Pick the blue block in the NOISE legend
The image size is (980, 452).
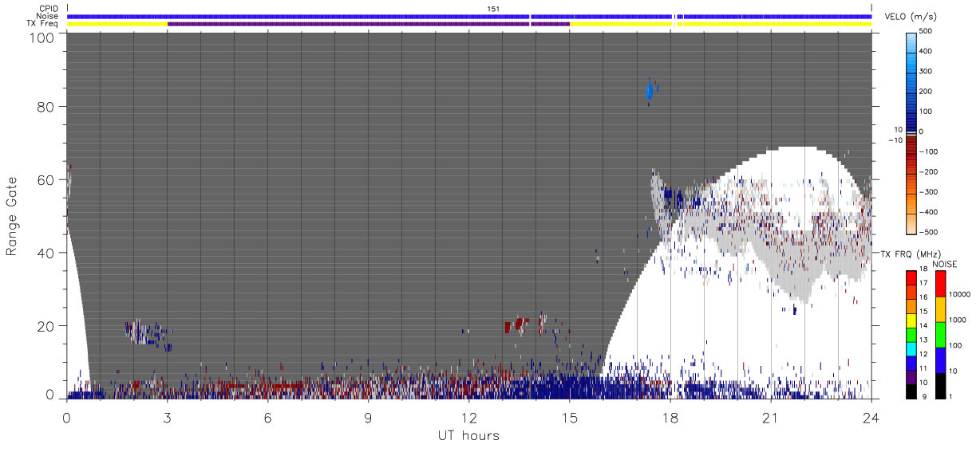940,360
